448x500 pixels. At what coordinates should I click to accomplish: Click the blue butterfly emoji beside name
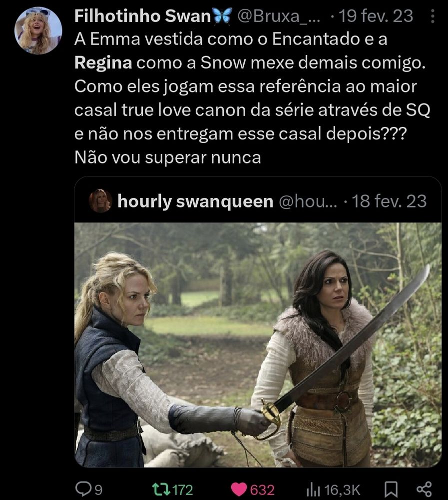[x=222, y=16]
